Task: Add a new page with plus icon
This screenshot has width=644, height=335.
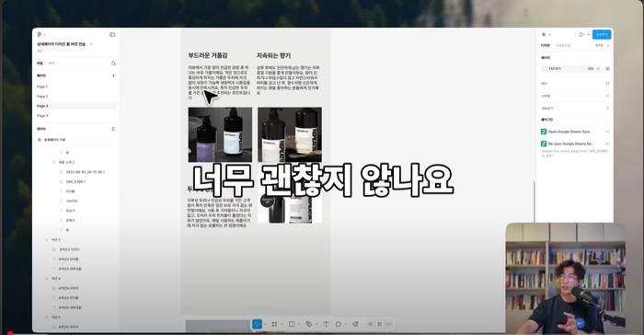Action: (x=113, y=75)
